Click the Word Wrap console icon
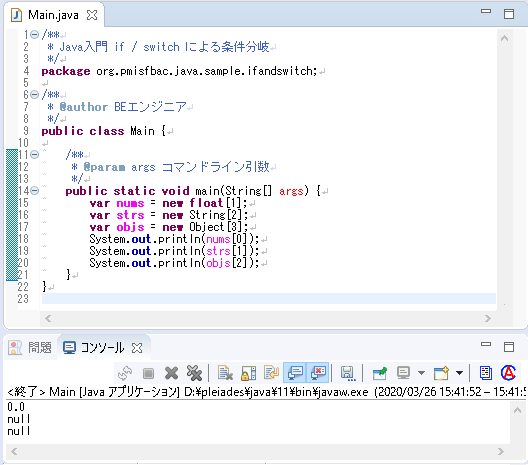 [271, 373]
